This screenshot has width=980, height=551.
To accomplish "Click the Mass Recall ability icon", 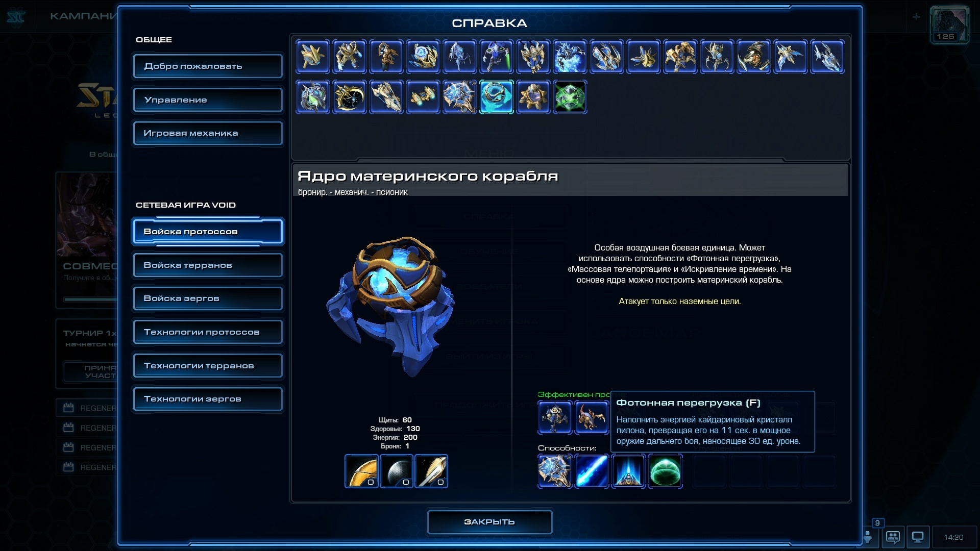I will [x=628, y=471].
